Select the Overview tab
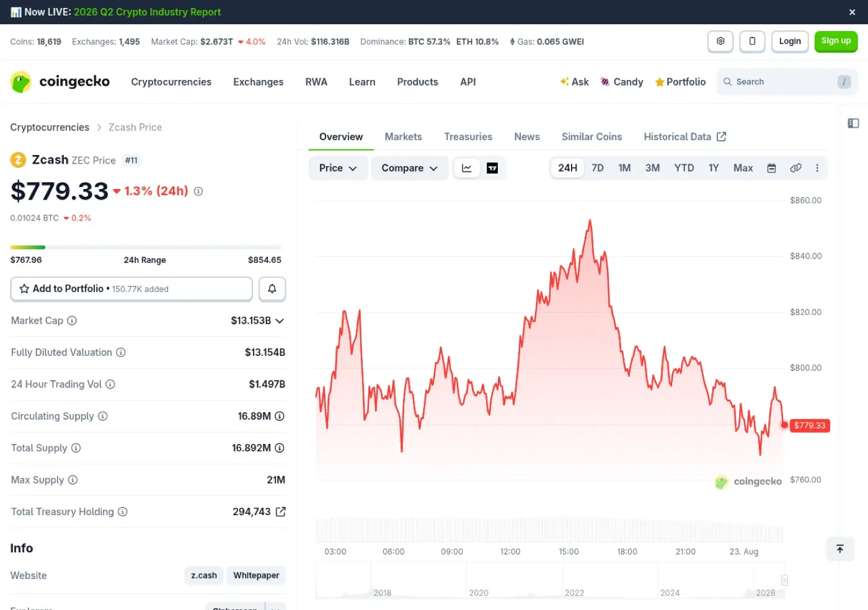The width and height of the screenshot is (868, 610). [341, 136]
